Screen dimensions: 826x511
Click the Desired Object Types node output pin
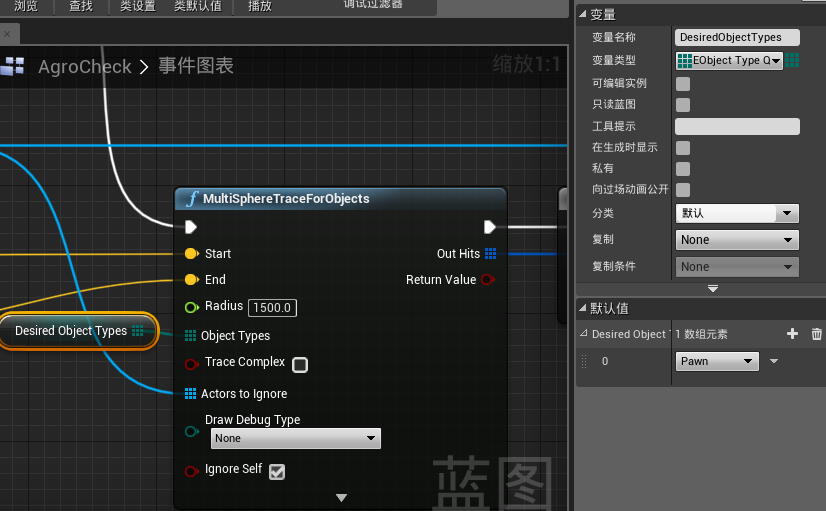(137, 330)
